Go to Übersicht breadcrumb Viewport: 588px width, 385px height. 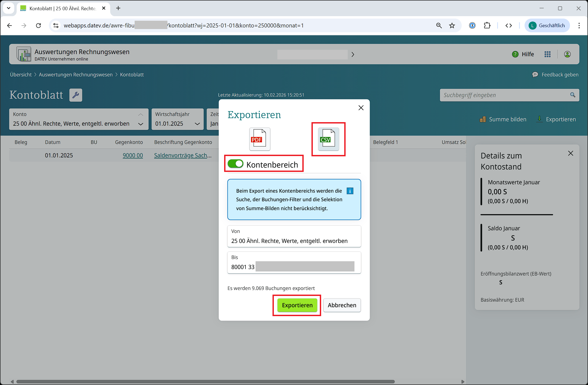(x=21, y=75)
